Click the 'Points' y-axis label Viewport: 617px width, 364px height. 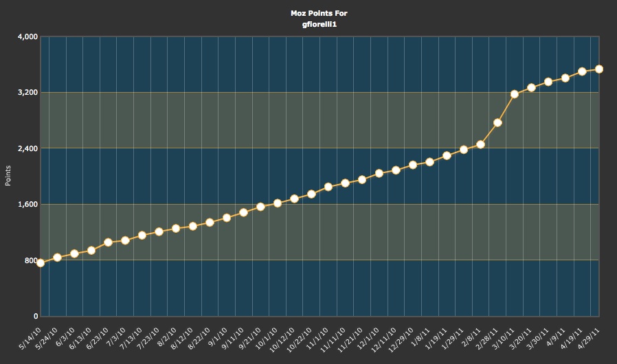8,177
